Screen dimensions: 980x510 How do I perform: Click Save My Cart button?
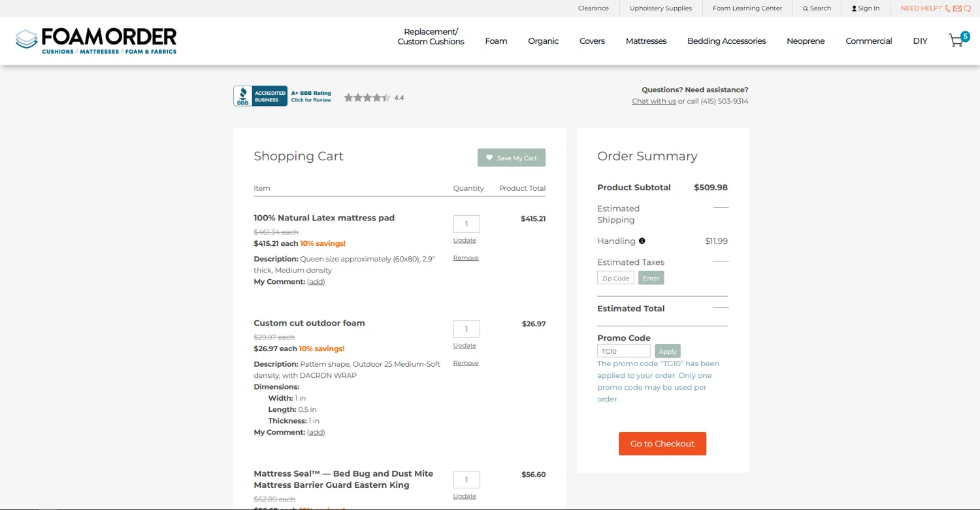coord(512,158)
